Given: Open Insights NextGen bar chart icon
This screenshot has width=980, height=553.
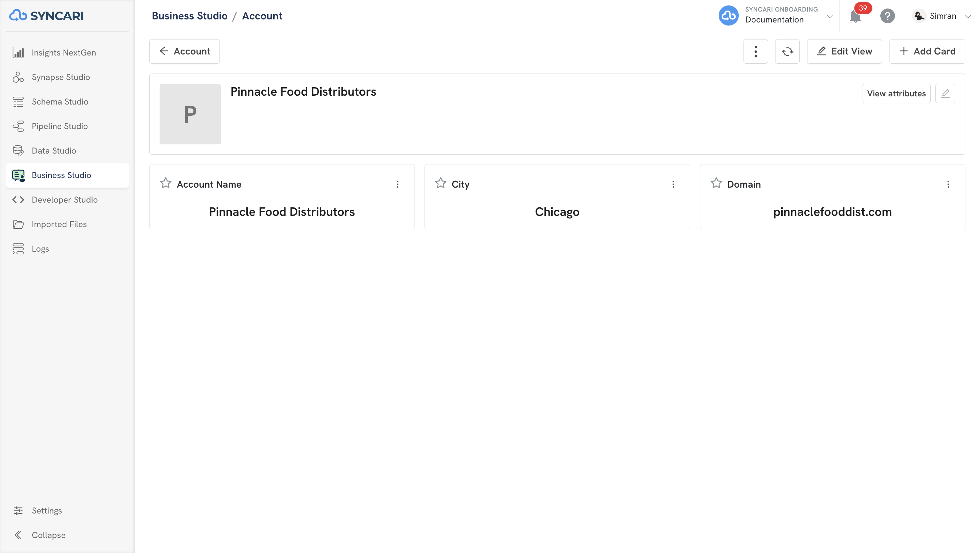Looking at the screenshot, I should (18, 52).
